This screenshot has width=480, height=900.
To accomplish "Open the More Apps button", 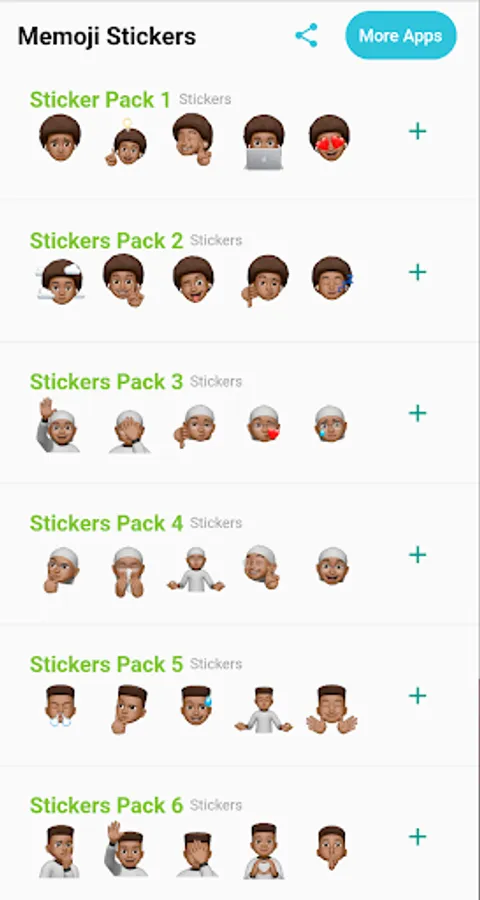I will [x=401, y=36].
